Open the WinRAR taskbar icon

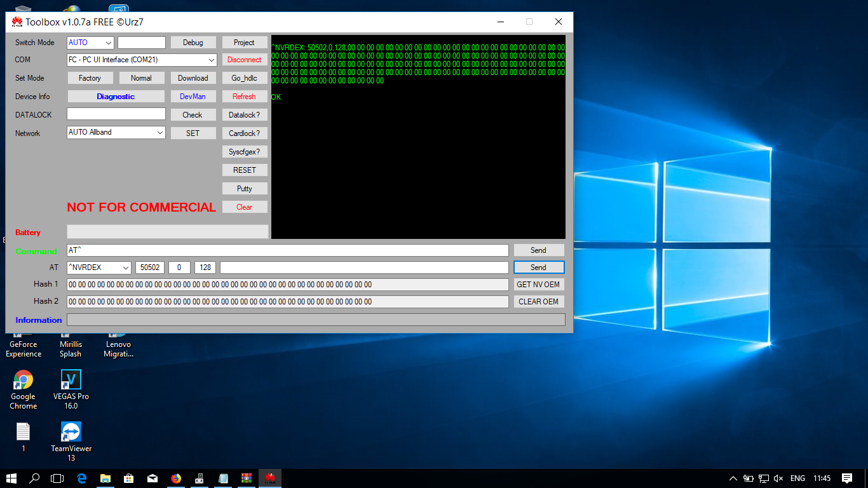click(x=246, y=478)
